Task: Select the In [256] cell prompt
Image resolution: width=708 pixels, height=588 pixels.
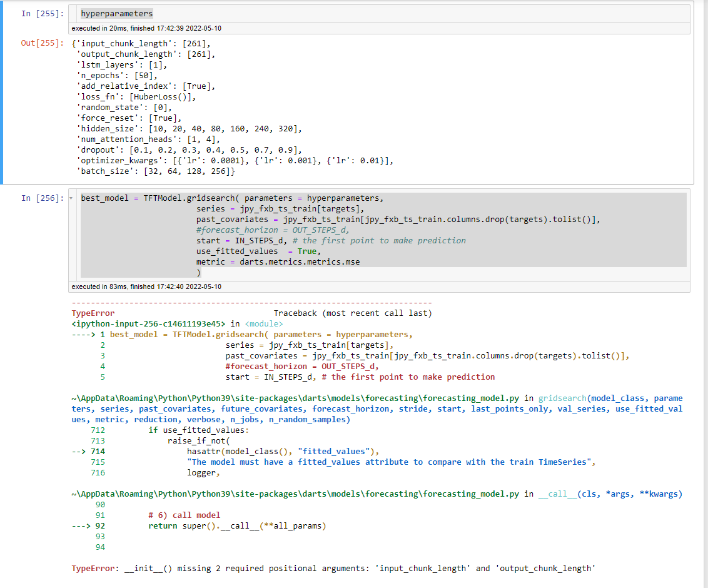Action: click(43, 198)
